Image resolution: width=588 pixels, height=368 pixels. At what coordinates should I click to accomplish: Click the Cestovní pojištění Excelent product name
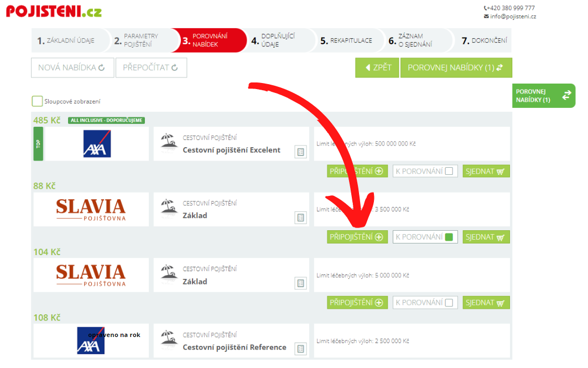pos(231,150)
